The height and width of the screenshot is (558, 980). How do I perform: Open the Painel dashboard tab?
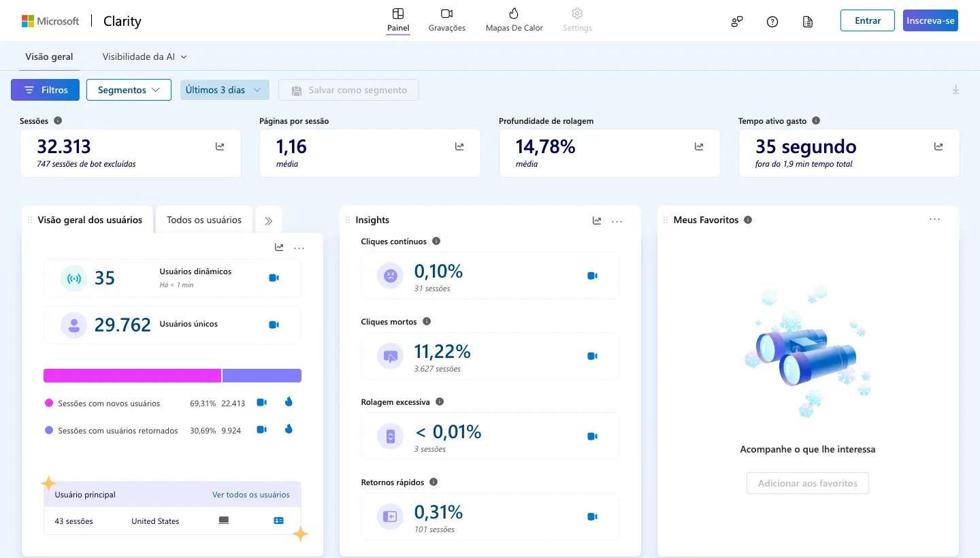398,20
